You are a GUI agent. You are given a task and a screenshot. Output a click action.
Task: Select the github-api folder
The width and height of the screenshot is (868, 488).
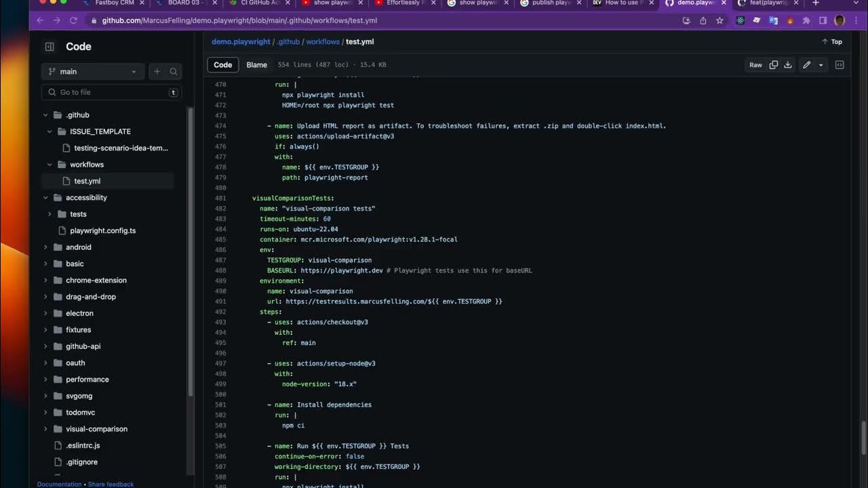coord(83,346)
